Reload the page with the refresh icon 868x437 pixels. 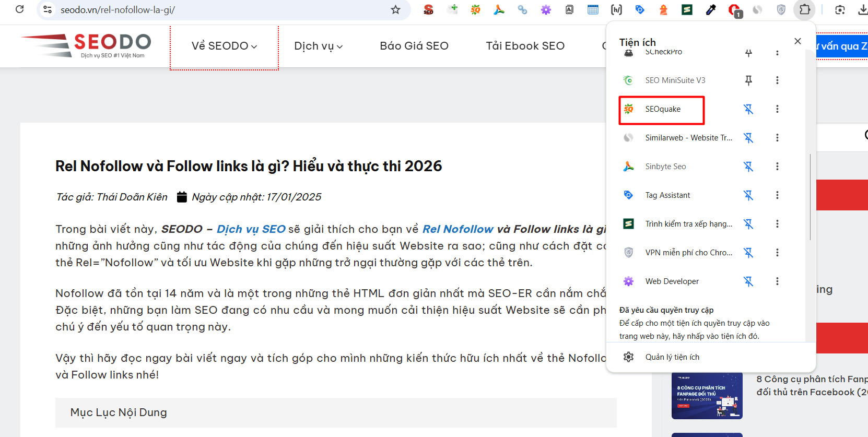[x=20, y=9]
